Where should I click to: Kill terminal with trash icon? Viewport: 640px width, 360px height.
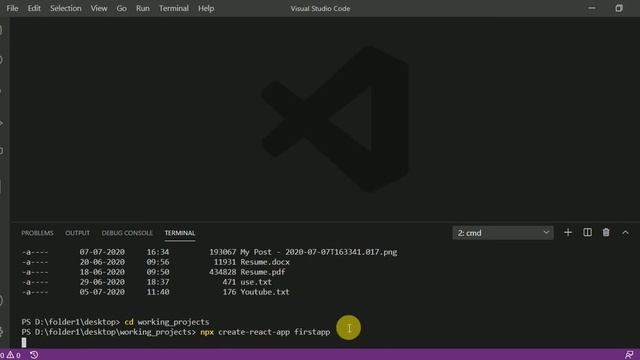(606, 232)
